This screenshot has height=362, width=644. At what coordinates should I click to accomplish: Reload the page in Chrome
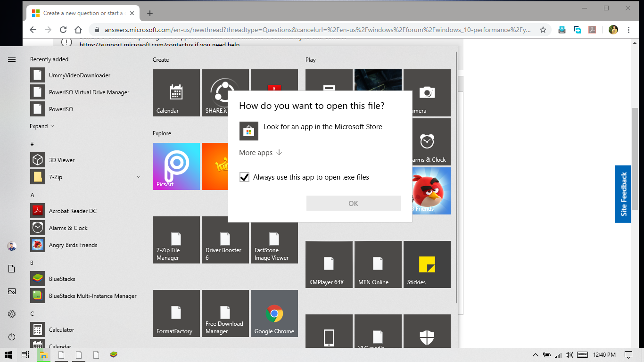pos(63,30)
